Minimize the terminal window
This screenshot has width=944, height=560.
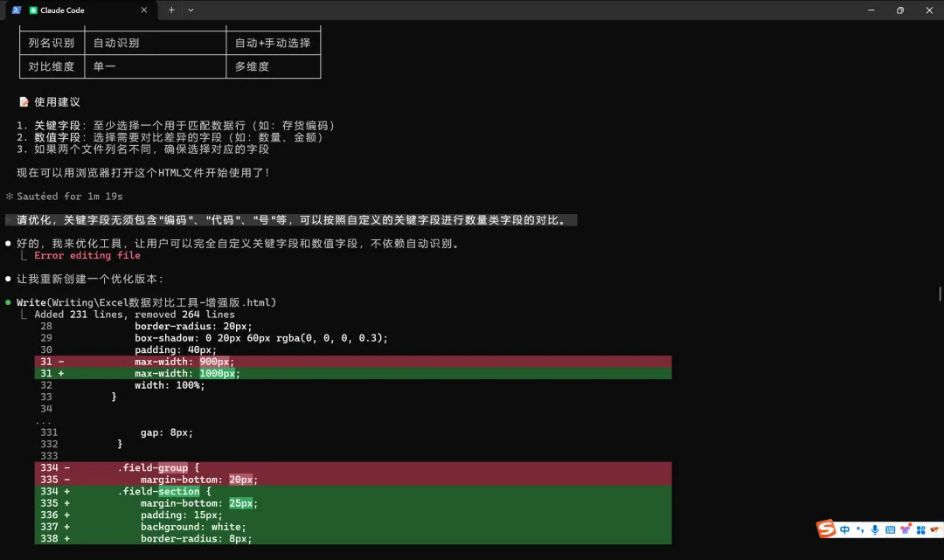click(871, 10)
